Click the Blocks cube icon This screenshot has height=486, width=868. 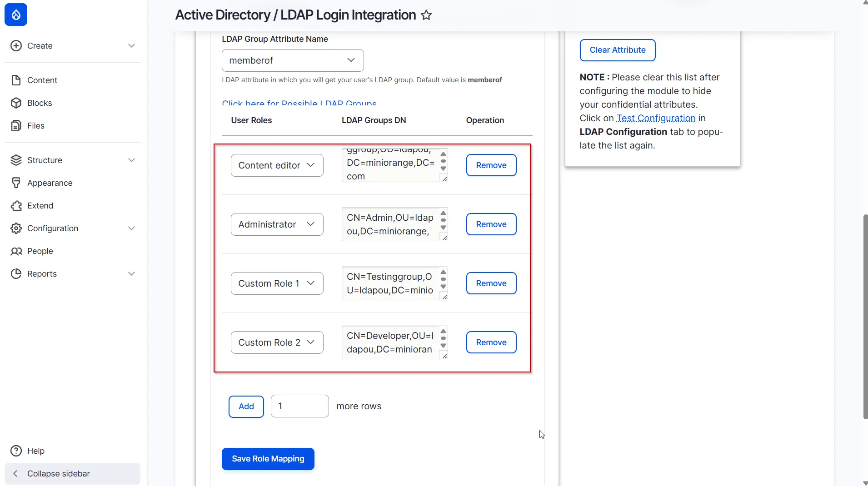[16, 103]
